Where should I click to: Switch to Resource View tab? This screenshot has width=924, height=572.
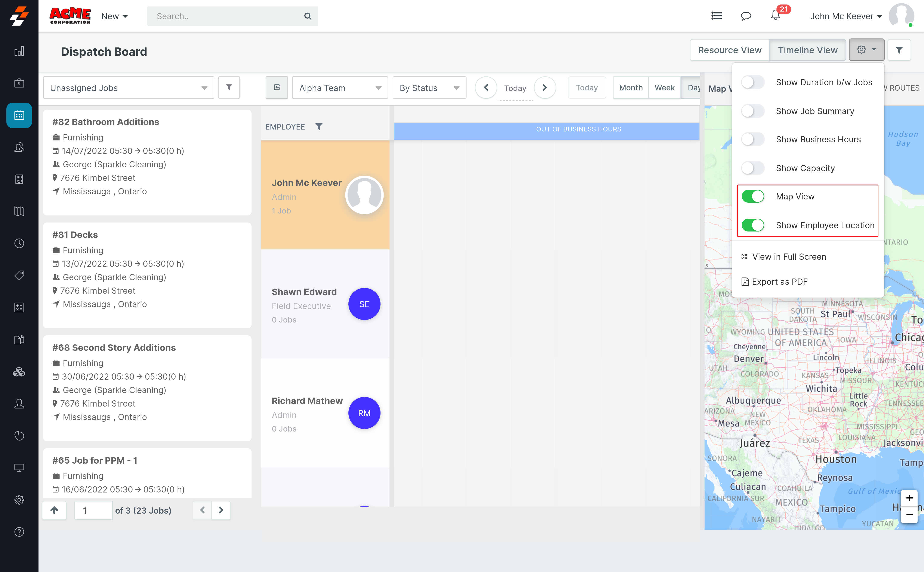pos(729,50)
